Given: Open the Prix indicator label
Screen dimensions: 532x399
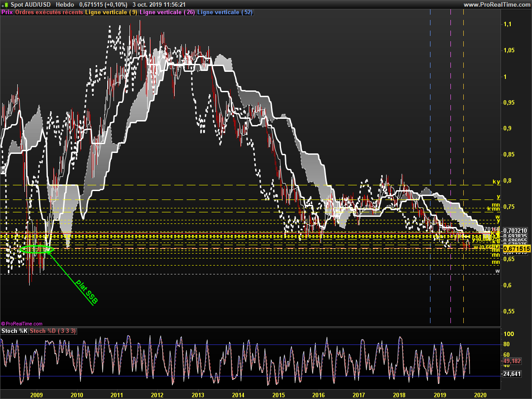Looking at the screenshot, I should [x=7, y=12].
